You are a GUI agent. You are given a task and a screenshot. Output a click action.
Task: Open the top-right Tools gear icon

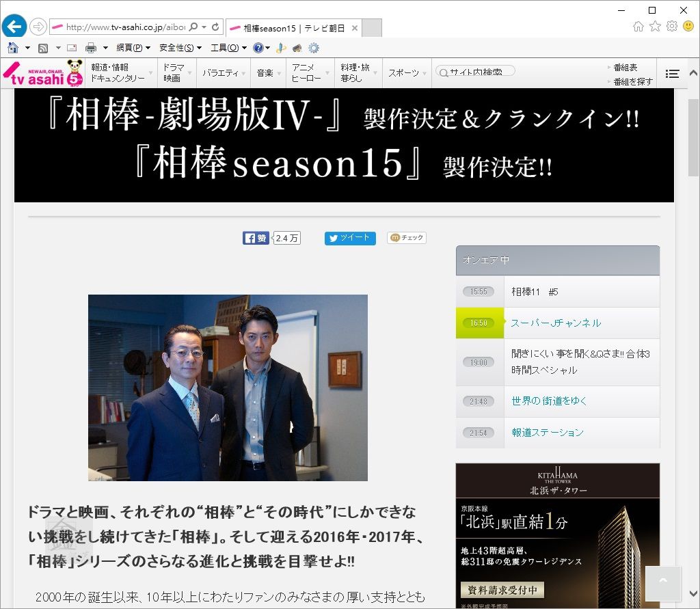(x=672, y=27)
